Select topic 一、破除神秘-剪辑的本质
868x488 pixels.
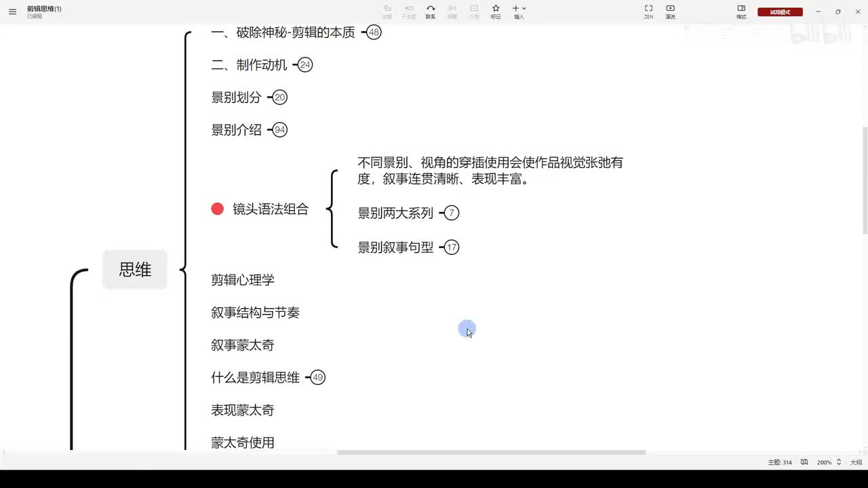283,32
